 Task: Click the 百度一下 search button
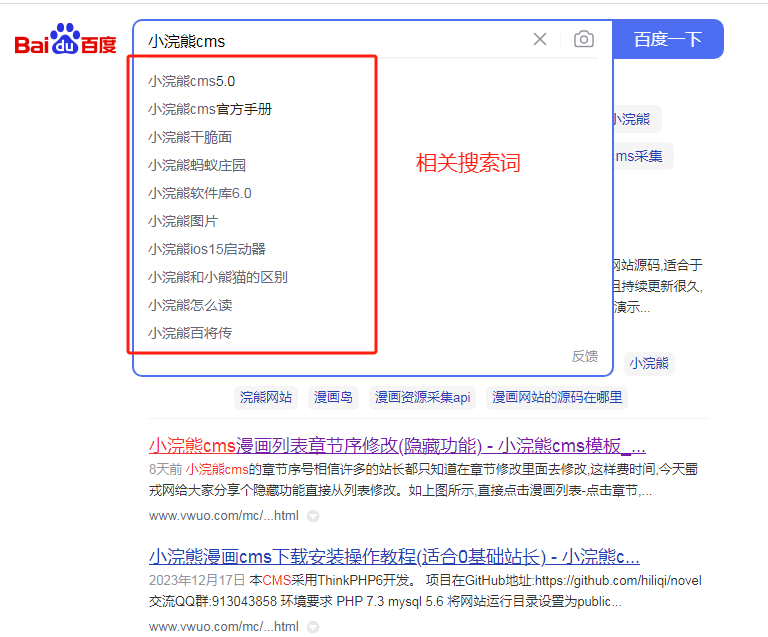[668, 39]
